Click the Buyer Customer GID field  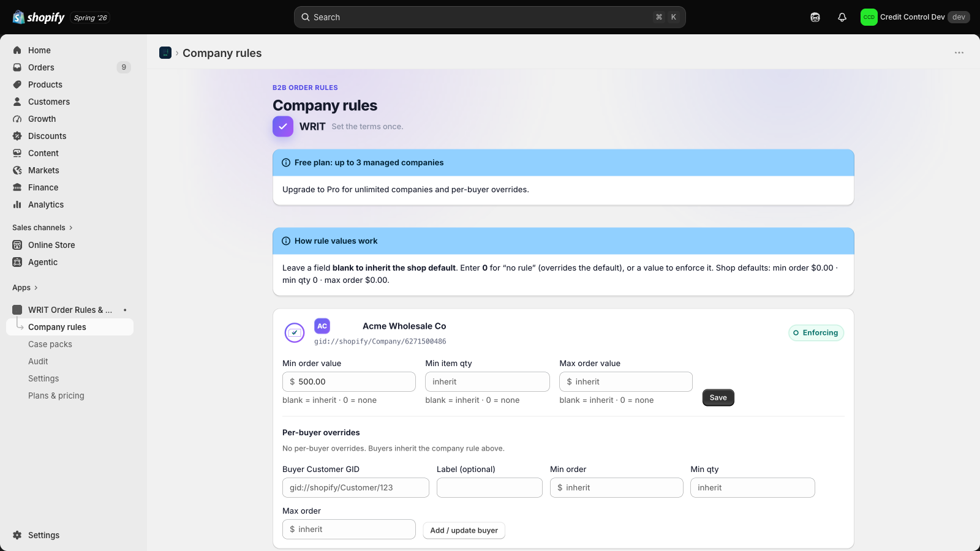(x=356, y=487)
